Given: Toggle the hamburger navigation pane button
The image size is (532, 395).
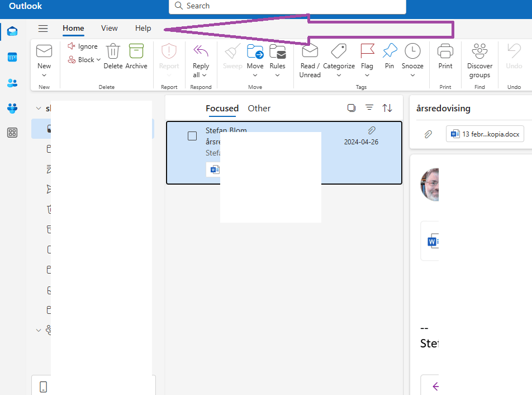Looking at the screenshot, I should 43,29.
